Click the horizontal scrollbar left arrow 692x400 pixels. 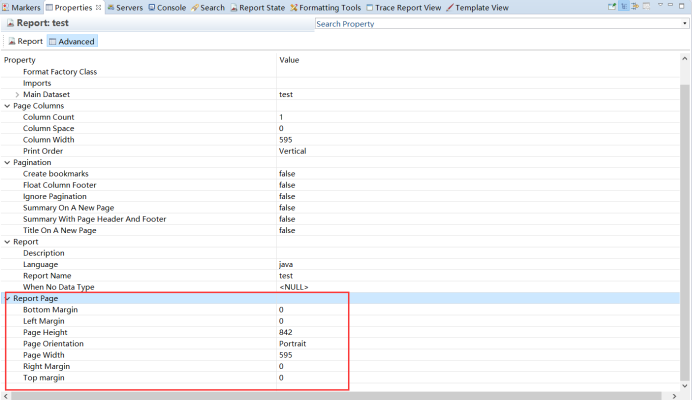click(6, 396)
